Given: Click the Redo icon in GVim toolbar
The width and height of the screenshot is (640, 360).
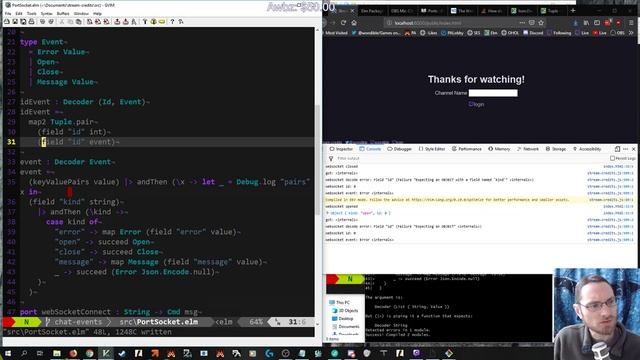Looking at the screenshot, I should [51, 22].
